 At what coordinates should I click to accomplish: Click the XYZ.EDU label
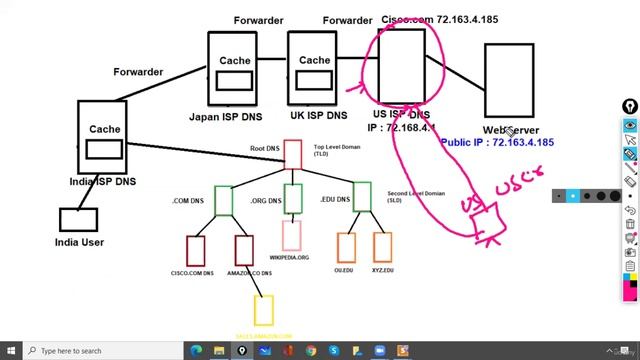click(x=382, y=270)
